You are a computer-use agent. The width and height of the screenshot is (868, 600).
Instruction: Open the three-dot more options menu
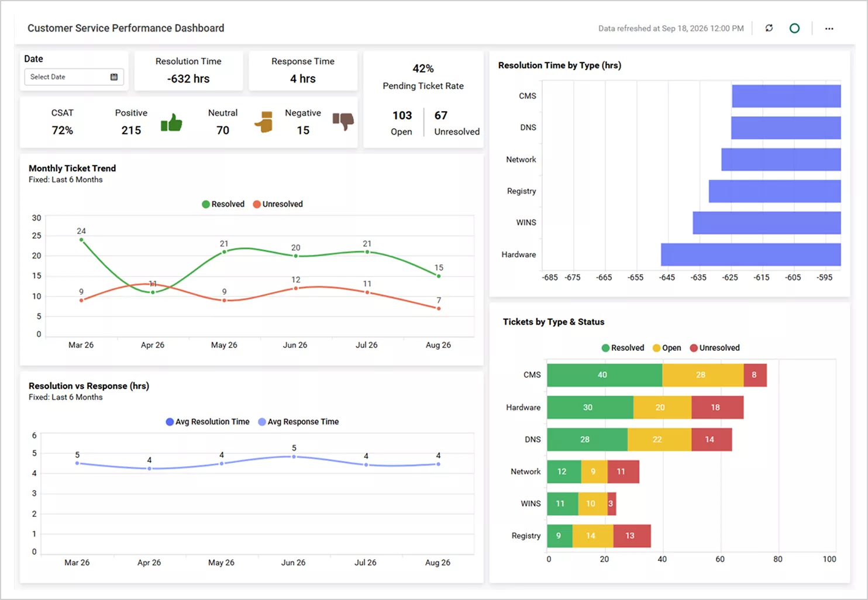click(829, 28)
